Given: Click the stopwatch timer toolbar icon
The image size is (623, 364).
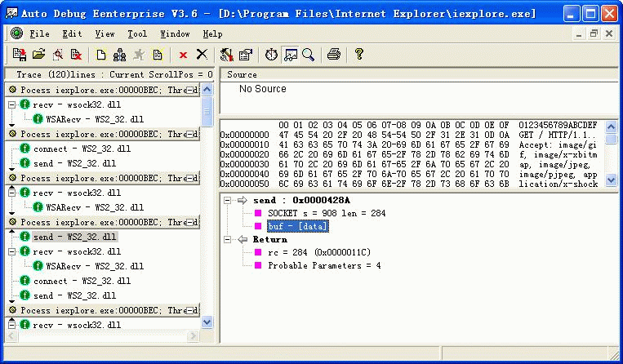Looking at the screenshot, I should click(271, 55).
